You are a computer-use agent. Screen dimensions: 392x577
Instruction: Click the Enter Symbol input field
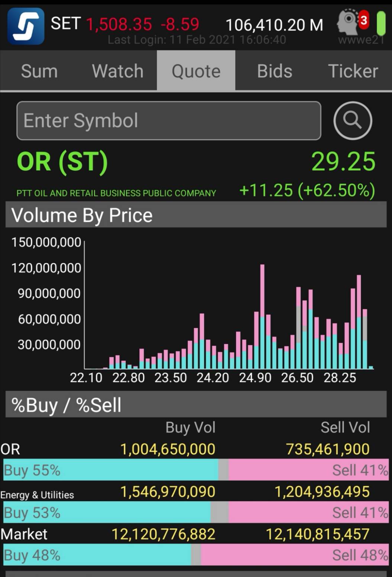click(x=169, y=120)
